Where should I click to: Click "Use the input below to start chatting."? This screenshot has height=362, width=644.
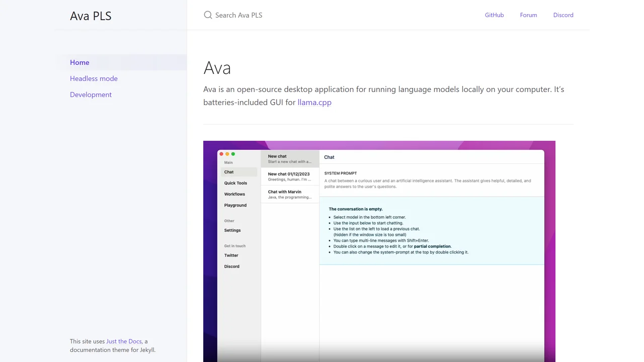(368, 223)
